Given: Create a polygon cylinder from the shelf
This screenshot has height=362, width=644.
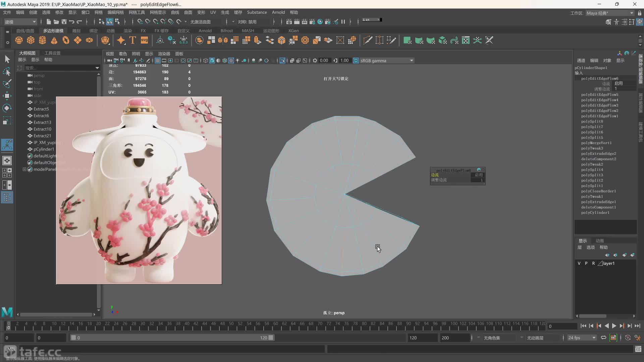Looking at the screenshot, I should click(43, 41).
